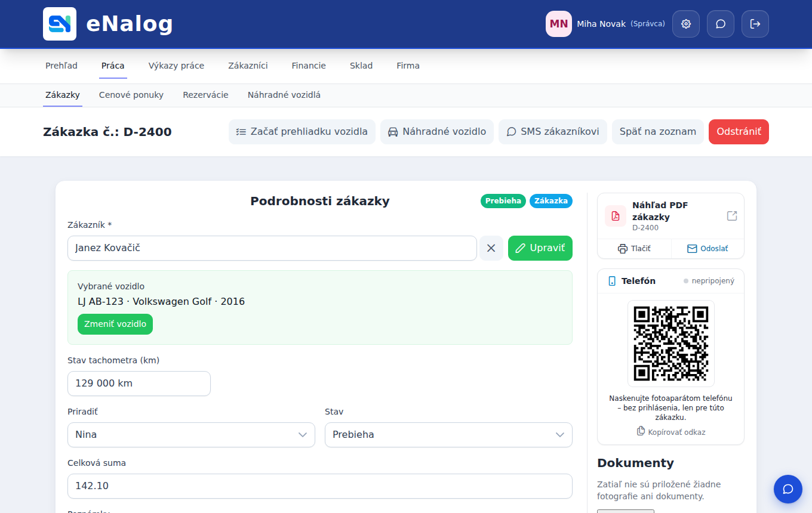Viewport: 812px width, 513px height.
Task: Click the logout arrow icon
Action: click(755, 24)
